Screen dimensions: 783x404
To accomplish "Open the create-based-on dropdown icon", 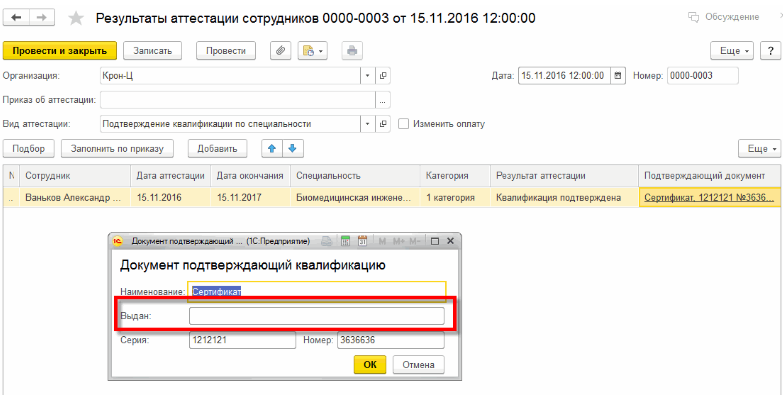I will click(x=313, y=51).
